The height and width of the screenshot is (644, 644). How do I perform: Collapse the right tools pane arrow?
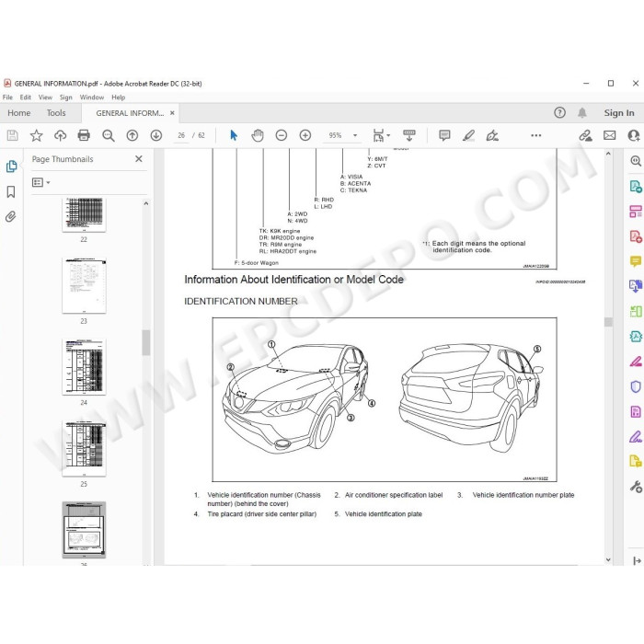637,560
